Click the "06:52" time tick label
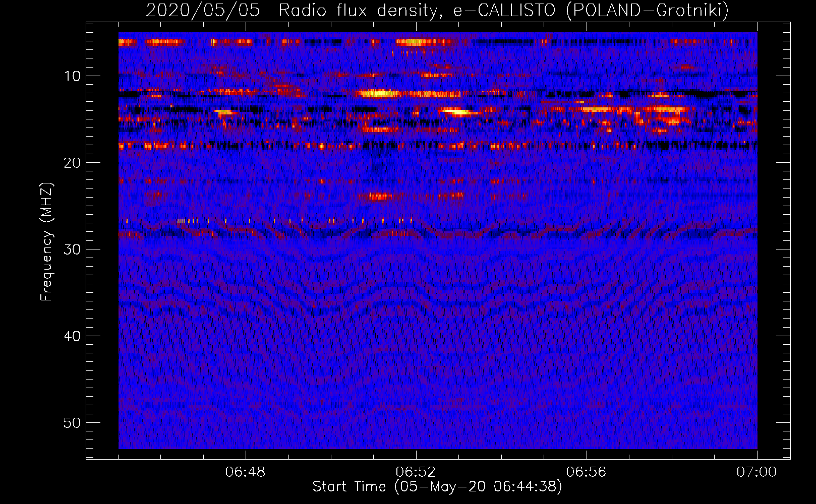The width and height of the screenshot is (816, 504). 416,472
